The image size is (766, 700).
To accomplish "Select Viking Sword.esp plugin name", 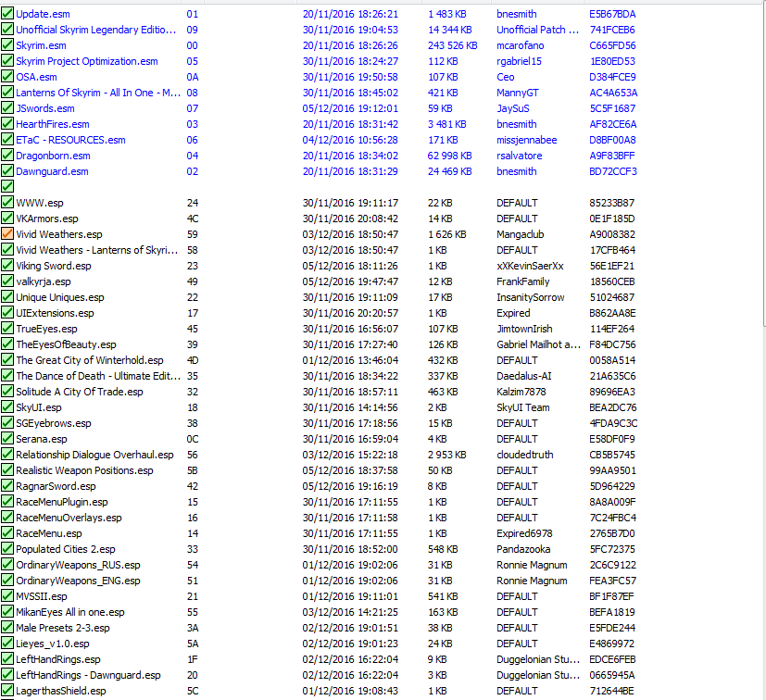I will click(53, 266).
